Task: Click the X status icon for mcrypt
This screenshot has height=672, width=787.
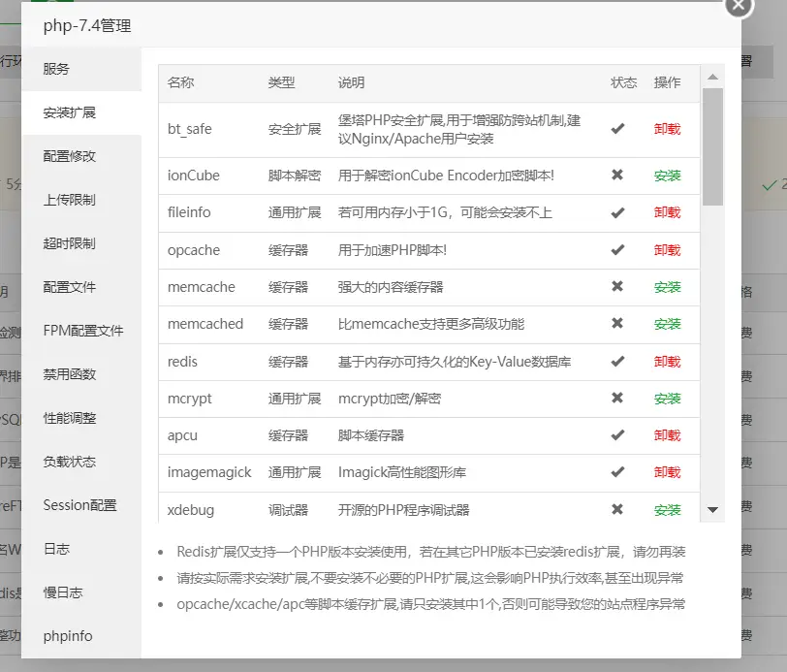Action: (617, 399)
